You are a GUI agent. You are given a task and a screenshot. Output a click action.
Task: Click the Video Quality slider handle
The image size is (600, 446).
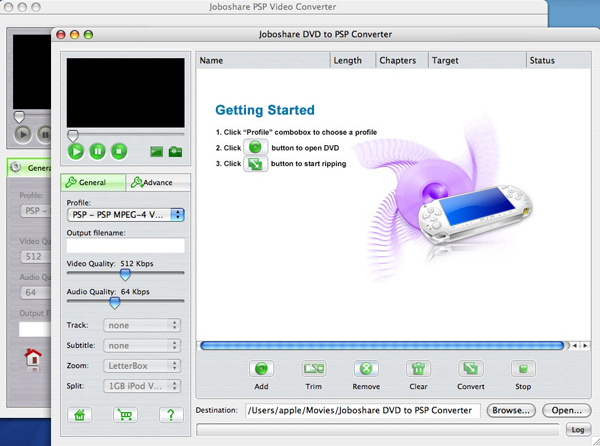(125, 273)
